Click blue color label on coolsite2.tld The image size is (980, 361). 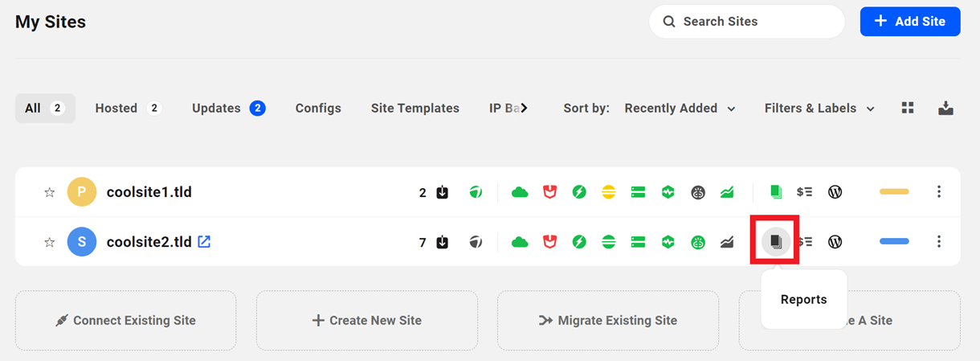[894, 241]
